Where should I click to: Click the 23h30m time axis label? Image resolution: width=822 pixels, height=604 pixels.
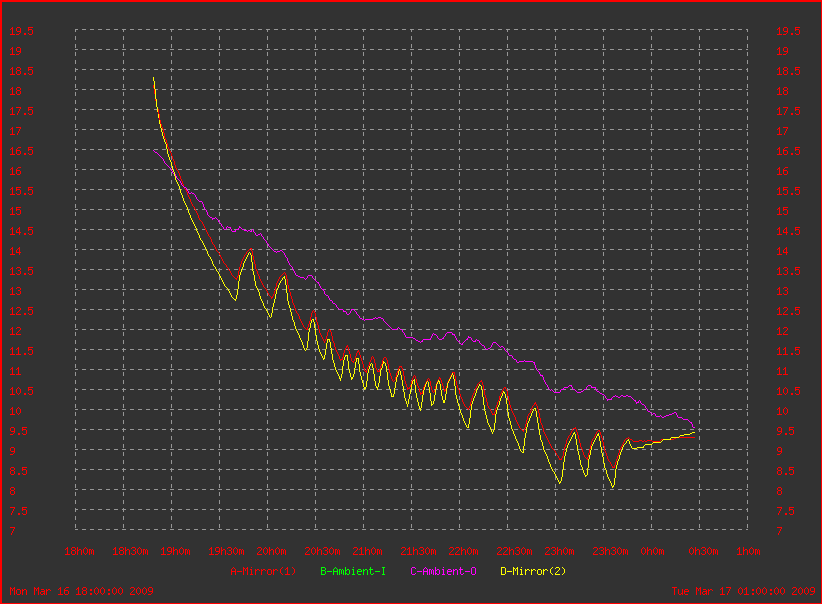click(x=610, y=551)
